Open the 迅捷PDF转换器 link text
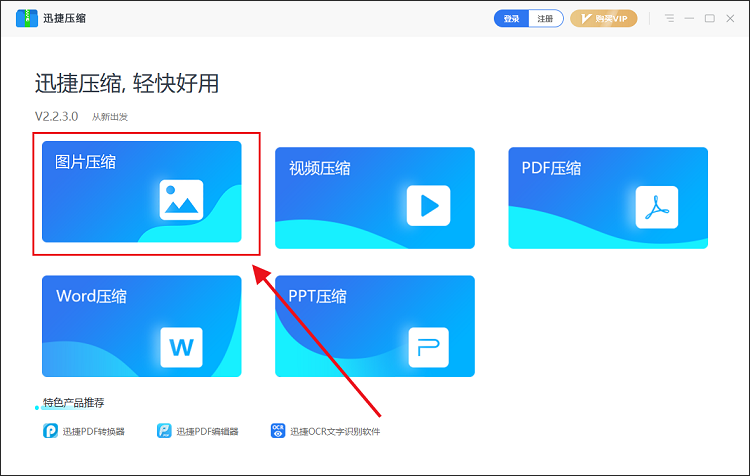Screen dimensions: 750x476 pyautogui.click(x=94, y=432)
